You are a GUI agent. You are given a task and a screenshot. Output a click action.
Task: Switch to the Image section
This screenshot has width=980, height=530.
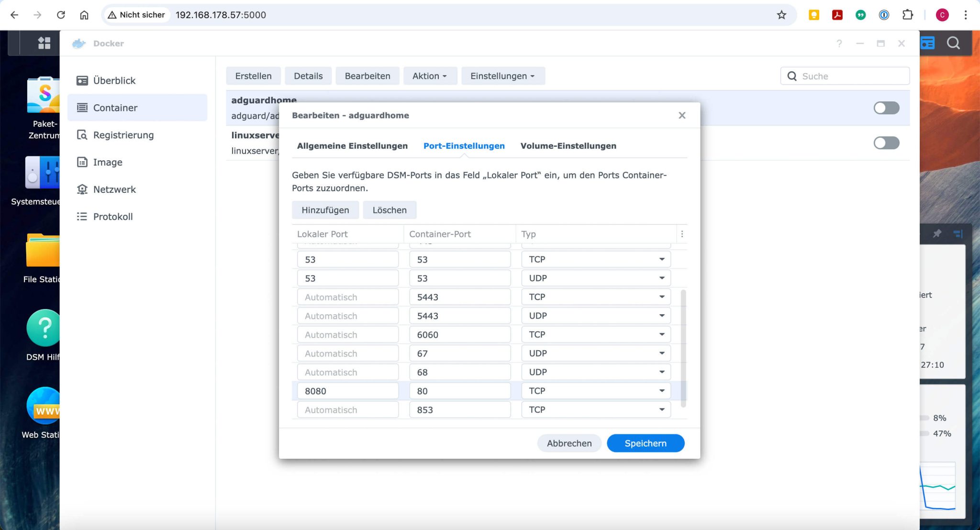108,162
